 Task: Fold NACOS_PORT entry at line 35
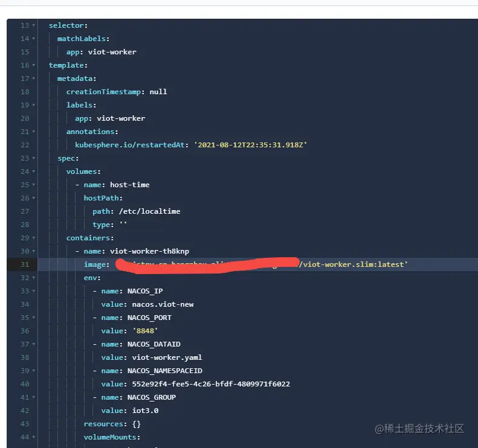pos(33,318)
